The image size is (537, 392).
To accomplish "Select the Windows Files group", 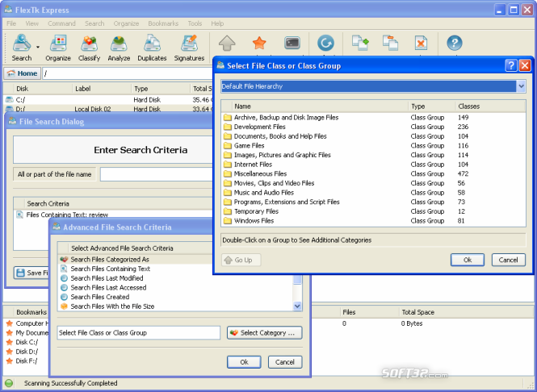I will tap(373, 221).
